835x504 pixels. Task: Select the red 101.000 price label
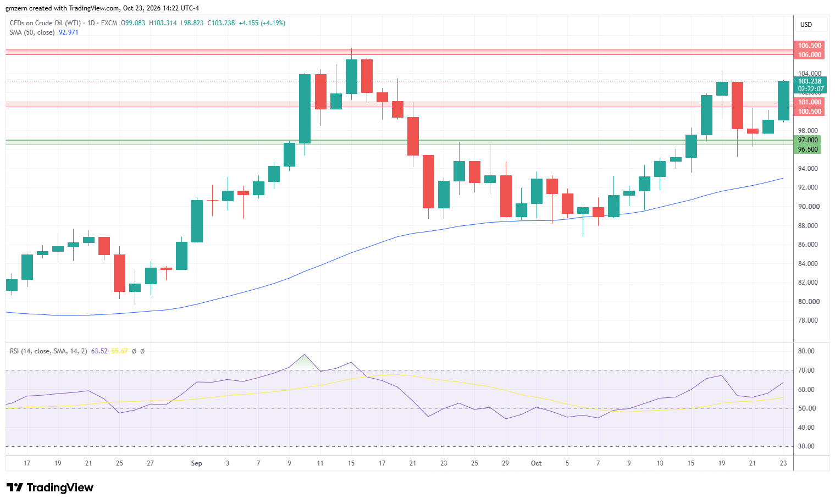pos(810,102)
